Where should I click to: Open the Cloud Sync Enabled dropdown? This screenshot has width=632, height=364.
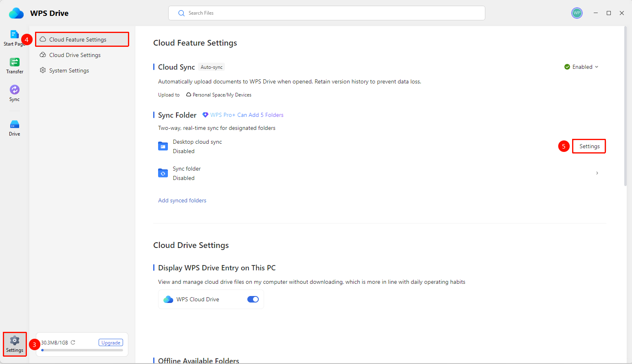click(x=581, y=67)
